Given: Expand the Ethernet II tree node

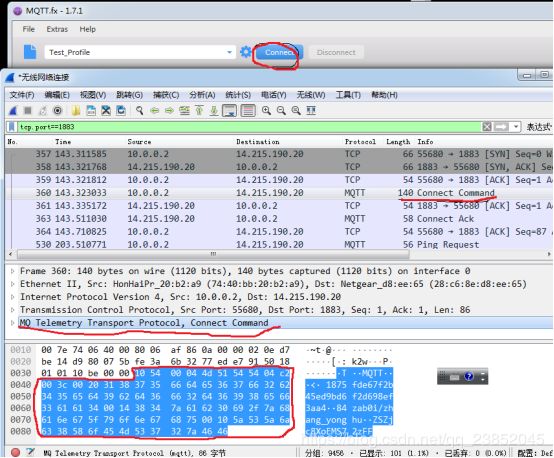Looking at the screenshot, I should coord(12,284).
